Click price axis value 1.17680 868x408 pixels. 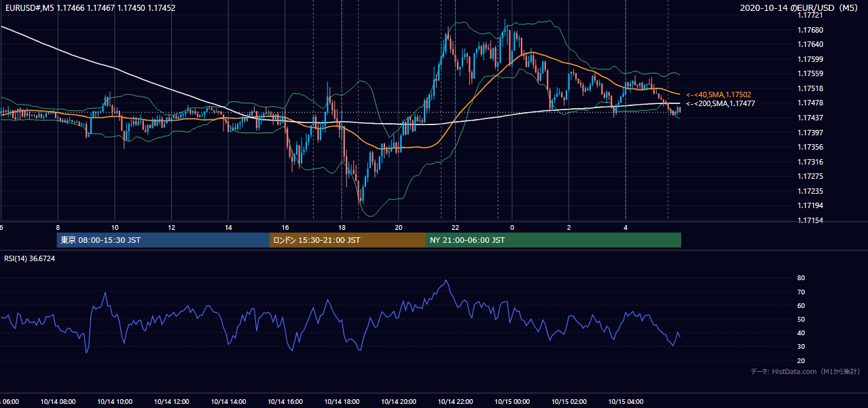pyautogui.click(x=810, y=30)
